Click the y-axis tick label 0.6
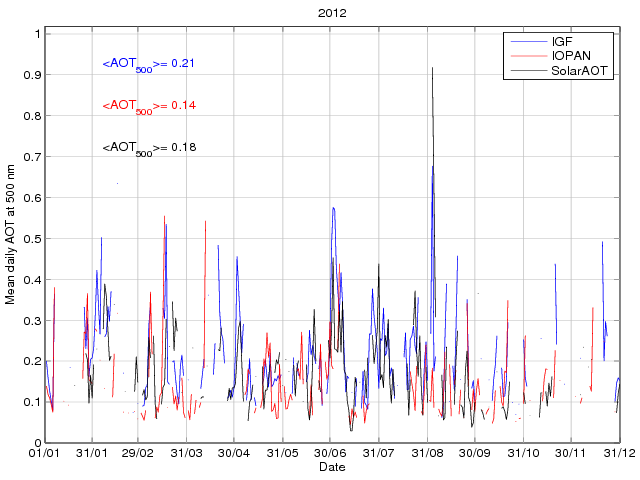The height and width of the screenshot is (480, 640). [33, 198]
